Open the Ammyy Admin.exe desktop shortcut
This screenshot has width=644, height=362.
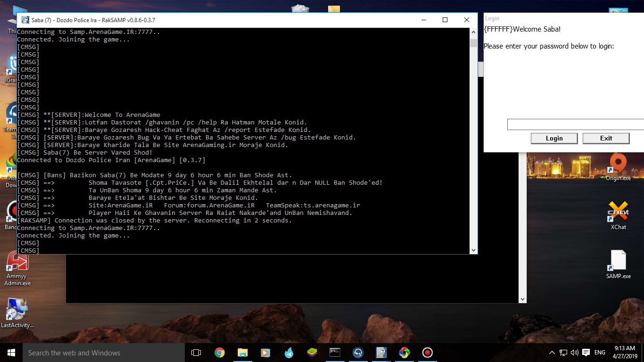coord(17,269)
